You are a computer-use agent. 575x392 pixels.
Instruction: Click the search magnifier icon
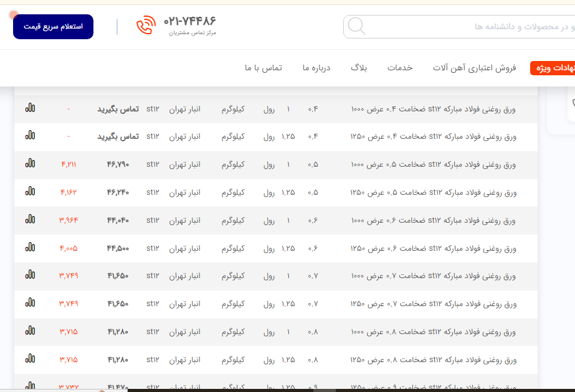356,27
